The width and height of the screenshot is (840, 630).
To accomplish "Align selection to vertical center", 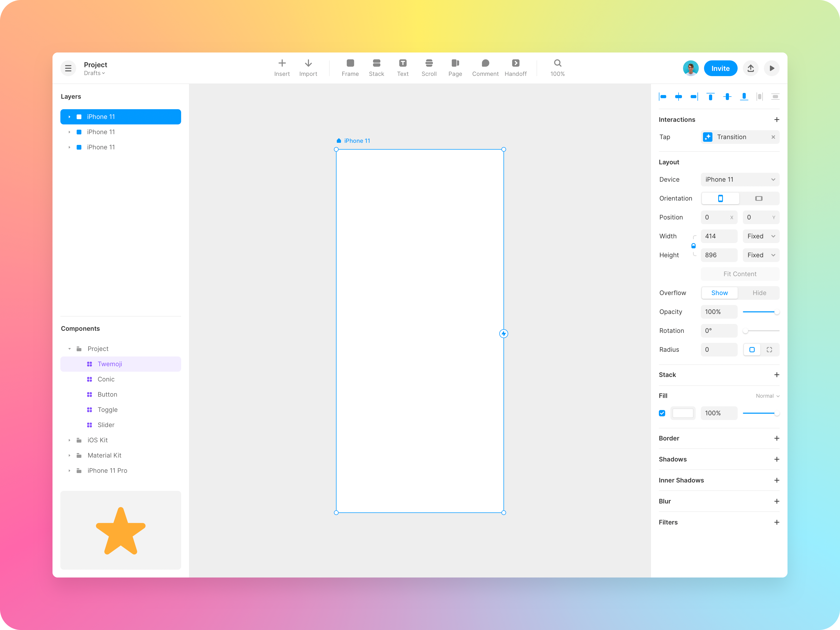I will pyautogui.click(x=727, y=97).
